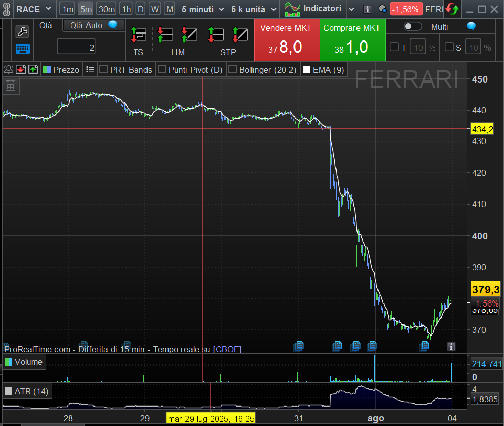This screenshot has width=504, height=426.
Task: Switch to the 30m timeframe
Action: point(107,9)
